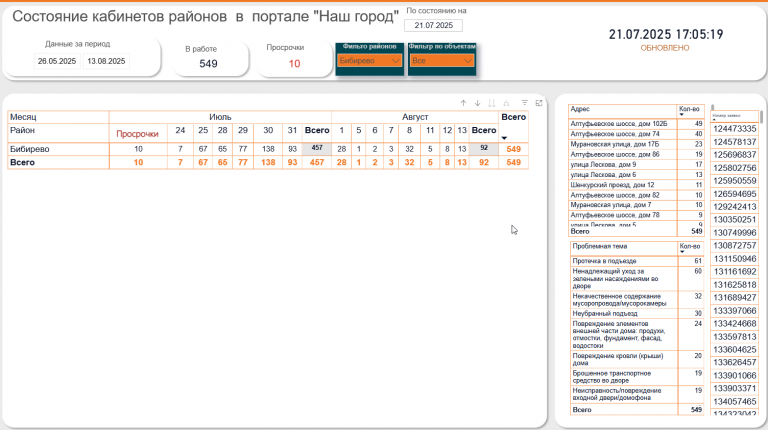The height and width of the screenshot is (430, 768).
Task: Click the red Просрочки column header
Action: [137, 134]
